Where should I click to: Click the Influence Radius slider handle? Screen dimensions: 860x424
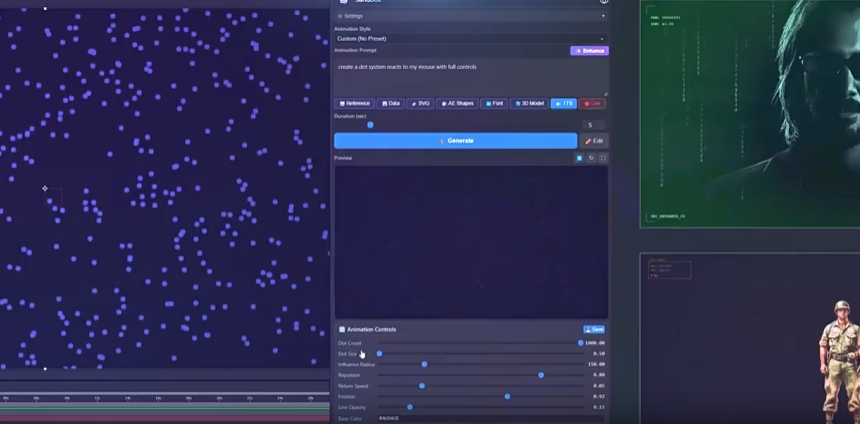[x=425, y=364]
